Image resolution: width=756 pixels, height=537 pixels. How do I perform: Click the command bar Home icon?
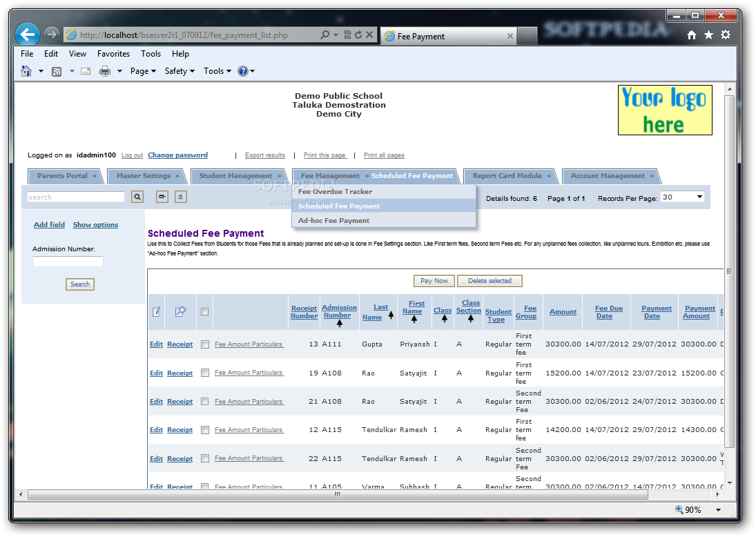click(x=26, y=71)
